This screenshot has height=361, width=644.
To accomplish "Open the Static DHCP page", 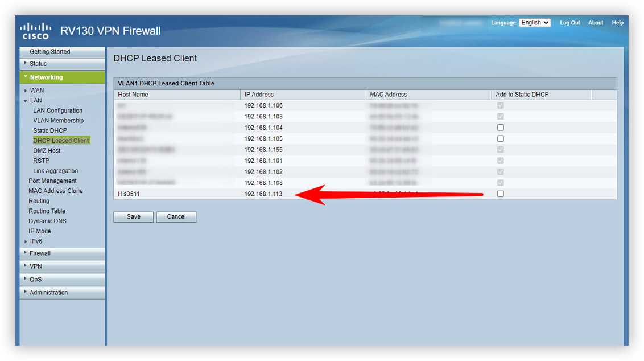I will pyautogui.click(x=49, y=130).
